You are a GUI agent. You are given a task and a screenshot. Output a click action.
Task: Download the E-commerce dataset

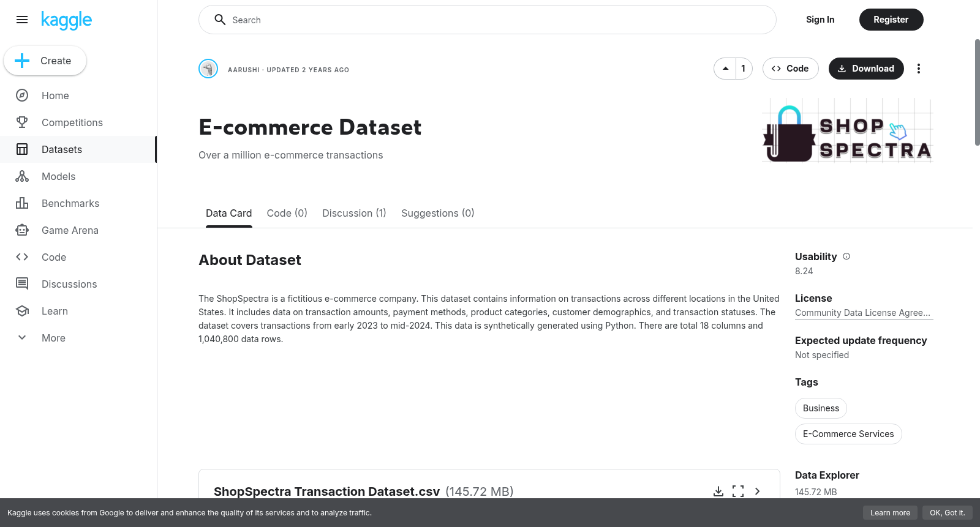pos(866,69)
